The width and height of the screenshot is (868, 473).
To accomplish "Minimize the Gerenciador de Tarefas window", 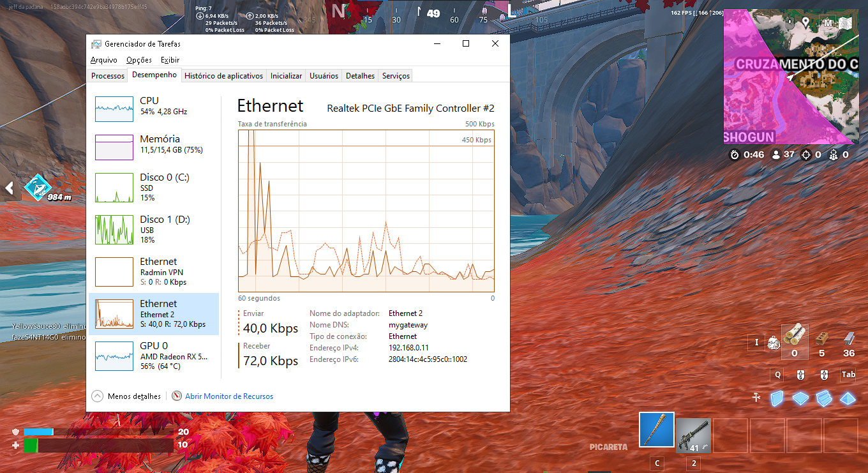I will click(x=437, y=43).
